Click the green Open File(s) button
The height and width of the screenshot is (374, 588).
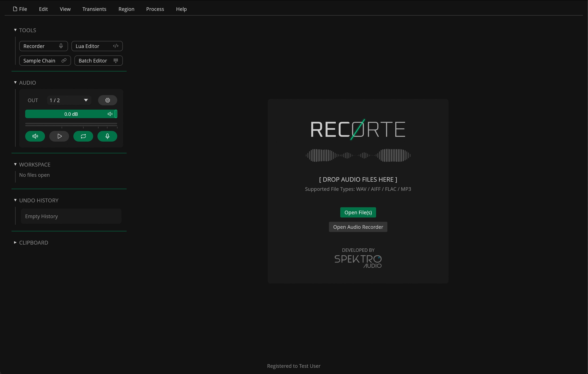(358, 213)
